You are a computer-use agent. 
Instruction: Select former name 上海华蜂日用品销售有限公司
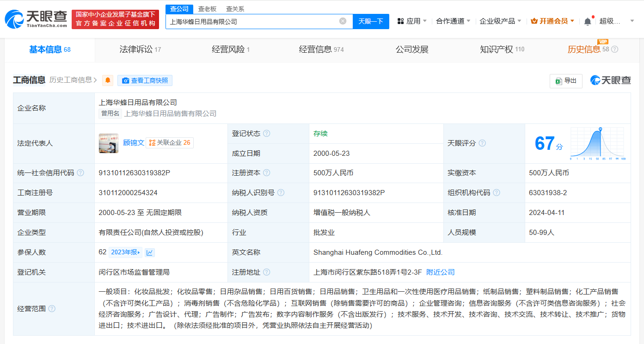tap(170, 113)
